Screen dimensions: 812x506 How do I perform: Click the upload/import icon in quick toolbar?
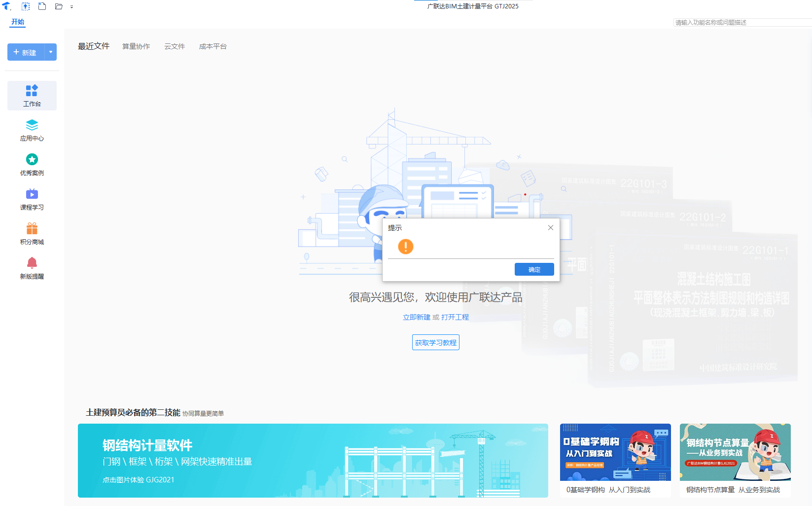26,6
